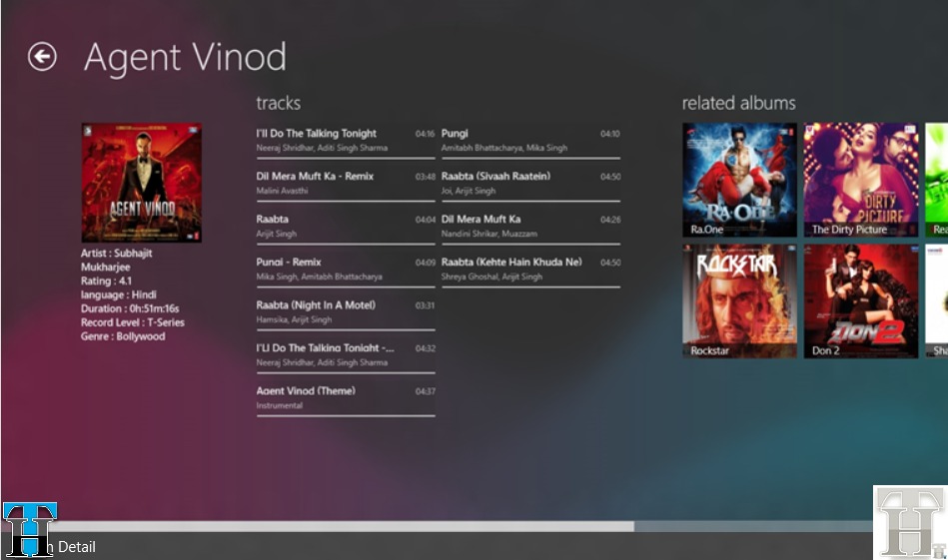Screen dimensions: 948x560
Task: Go back with the circled arrow icon
Action: tap(42, 57)
